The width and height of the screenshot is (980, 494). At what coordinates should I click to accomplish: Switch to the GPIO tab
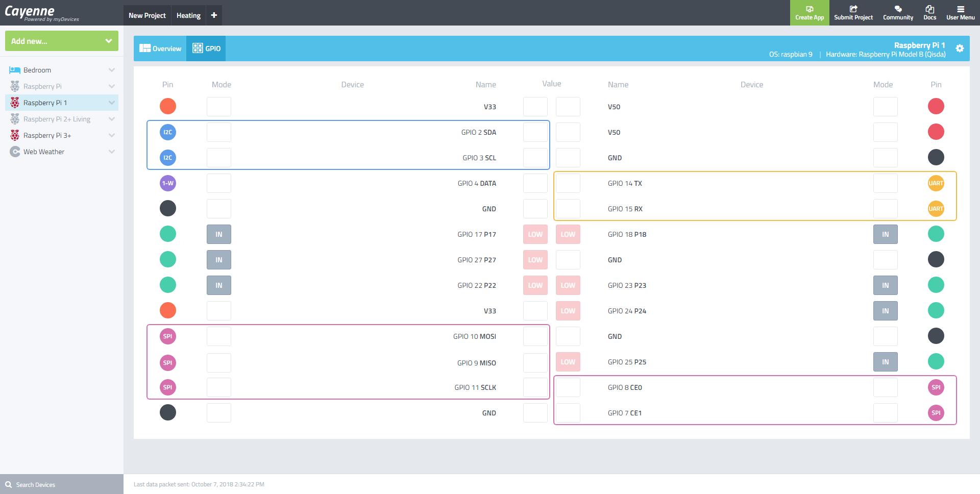pyautogui.click(x=206, y=48)
